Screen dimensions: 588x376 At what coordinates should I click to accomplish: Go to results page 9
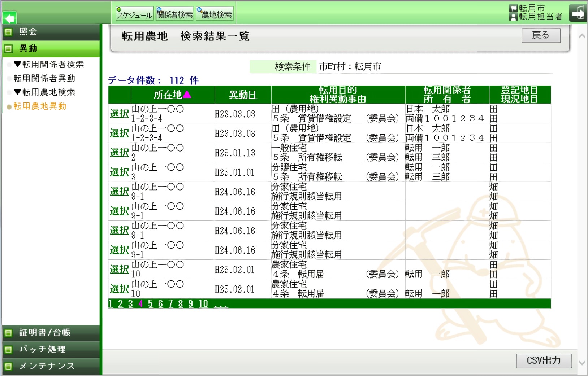tap(190, 304)
